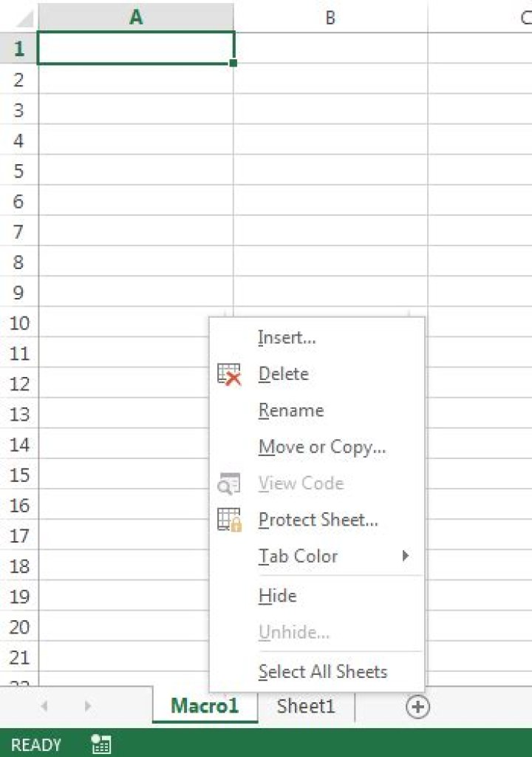The image size is (532, 757).
Task: Select column B header
Action: point(330,18)
